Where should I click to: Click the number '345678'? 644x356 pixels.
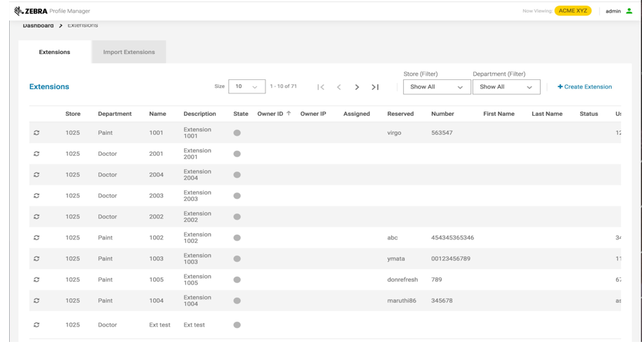point(442,300)
